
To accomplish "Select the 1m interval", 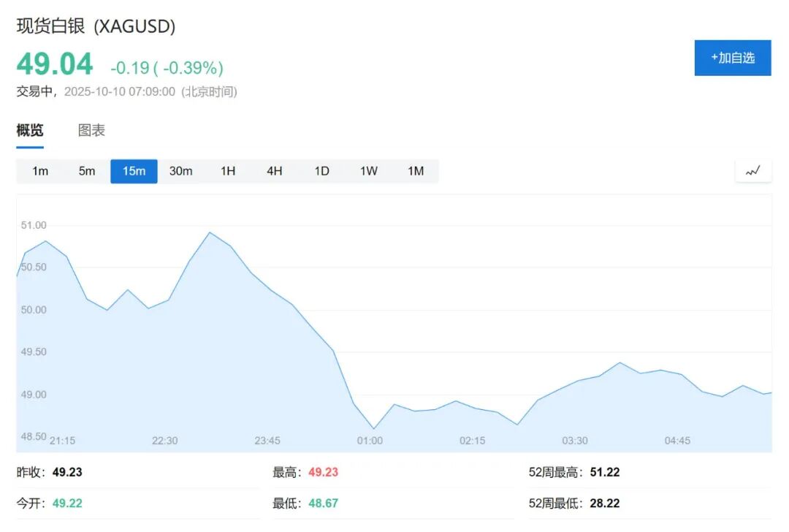I will tap(40, 171).
